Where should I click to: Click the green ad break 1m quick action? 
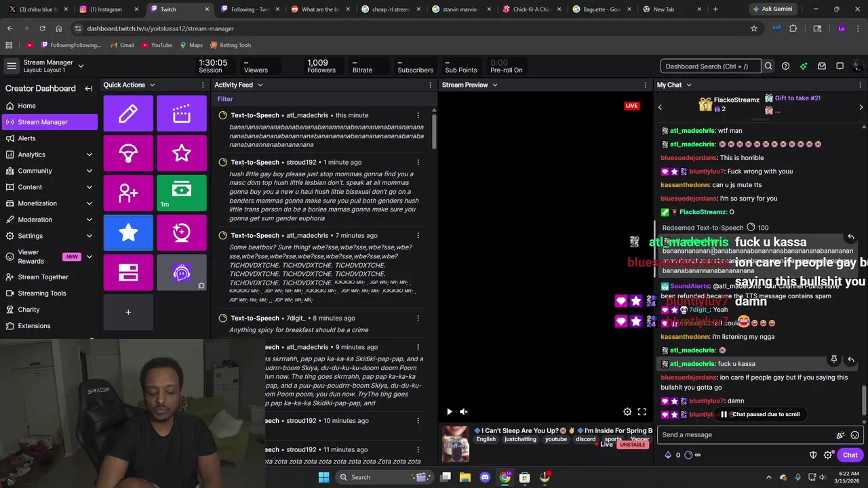(x=181, y=193)
